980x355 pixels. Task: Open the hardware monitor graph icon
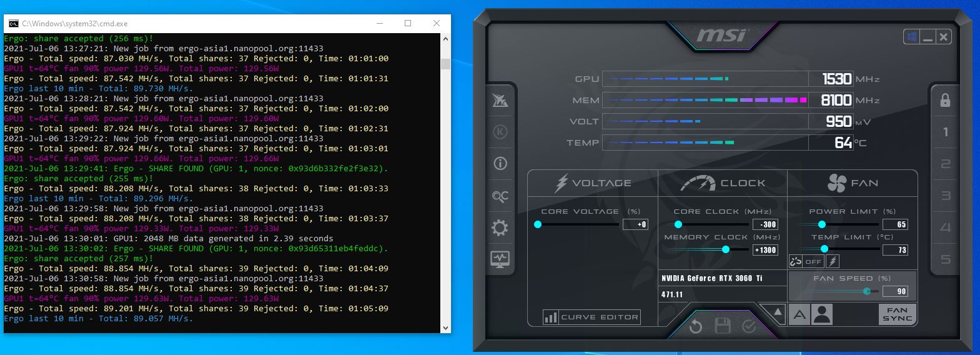point(500,259)
